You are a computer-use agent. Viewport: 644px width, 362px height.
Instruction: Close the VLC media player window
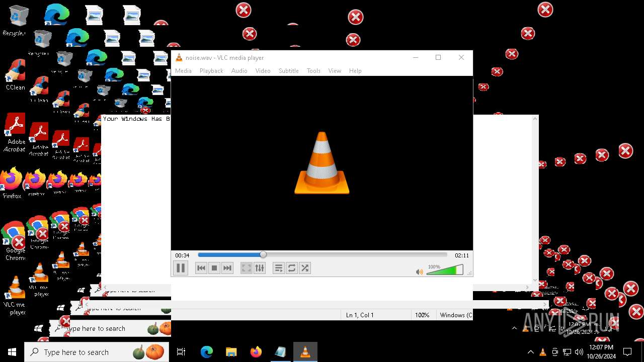[461, 57]
